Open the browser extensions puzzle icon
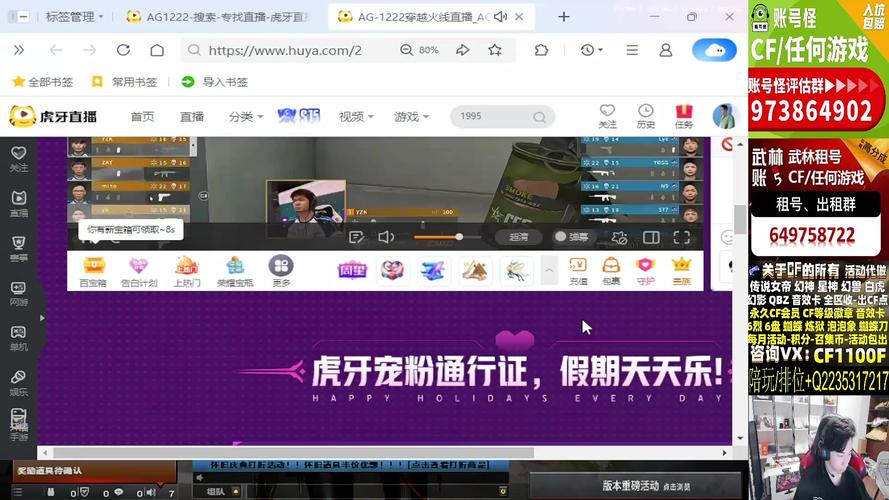This screenshot has height=500, width=889. (x=541, y=50)
